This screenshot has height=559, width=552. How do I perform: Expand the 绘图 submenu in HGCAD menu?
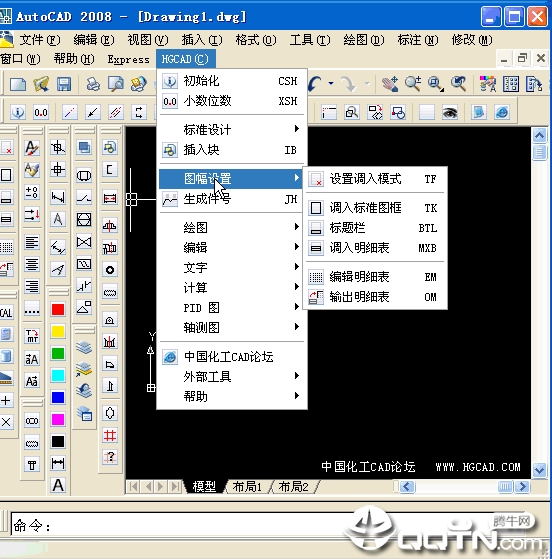click(232, 227)
